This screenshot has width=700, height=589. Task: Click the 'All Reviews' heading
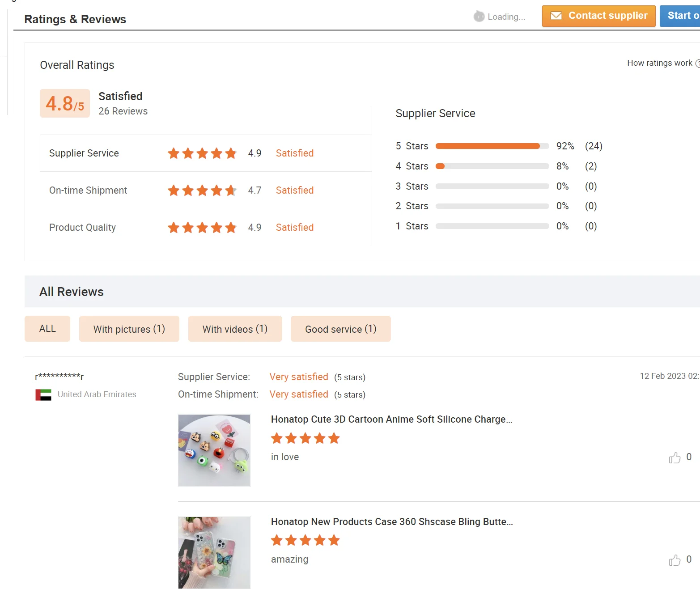pos(72,292)
